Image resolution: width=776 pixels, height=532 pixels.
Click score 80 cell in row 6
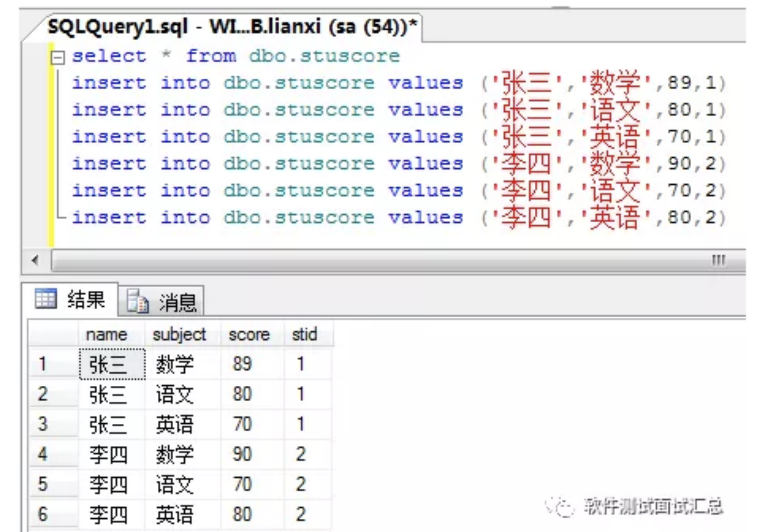coord(252,514)
